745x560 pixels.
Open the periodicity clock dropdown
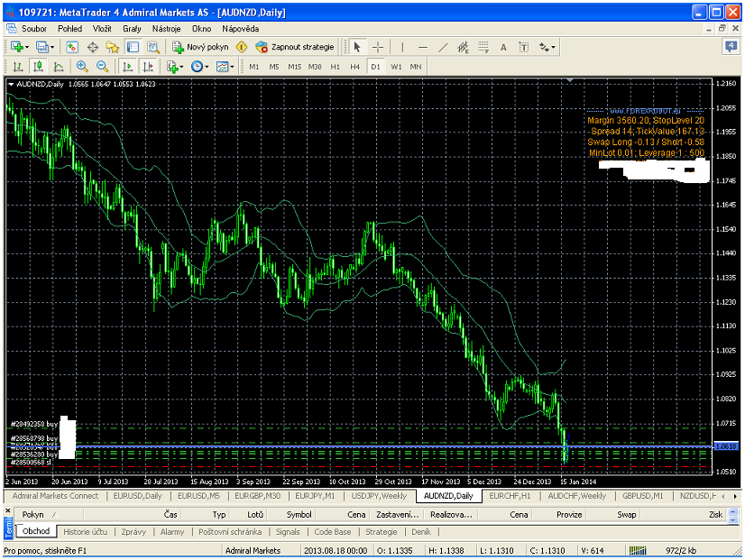tap(206, 66)
